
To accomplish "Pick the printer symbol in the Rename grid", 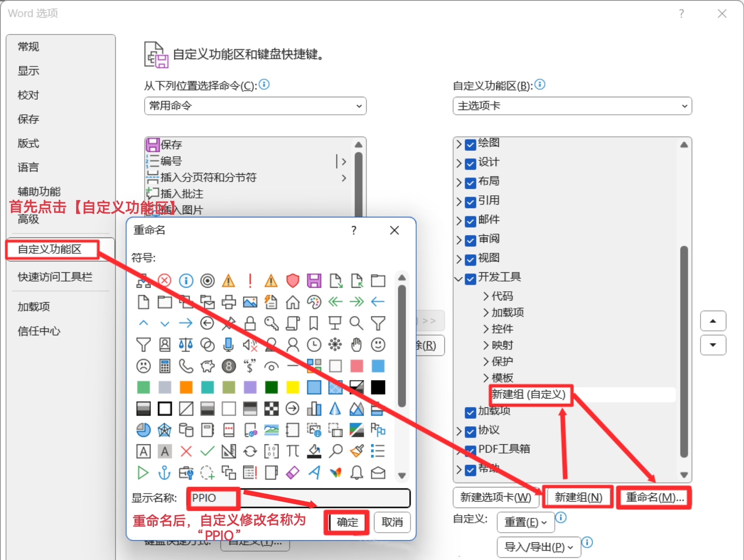I will pos(228,302).
